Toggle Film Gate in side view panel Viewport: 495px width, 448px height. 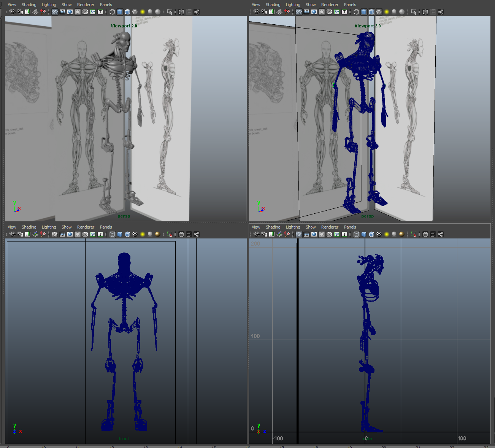(306, 234)
